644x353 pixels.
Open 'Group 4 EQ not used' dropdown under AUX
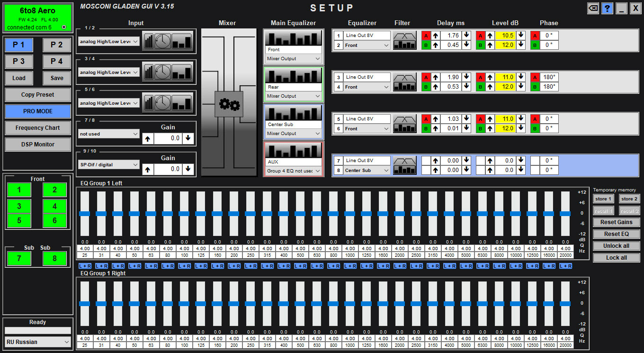pos(293,171)
